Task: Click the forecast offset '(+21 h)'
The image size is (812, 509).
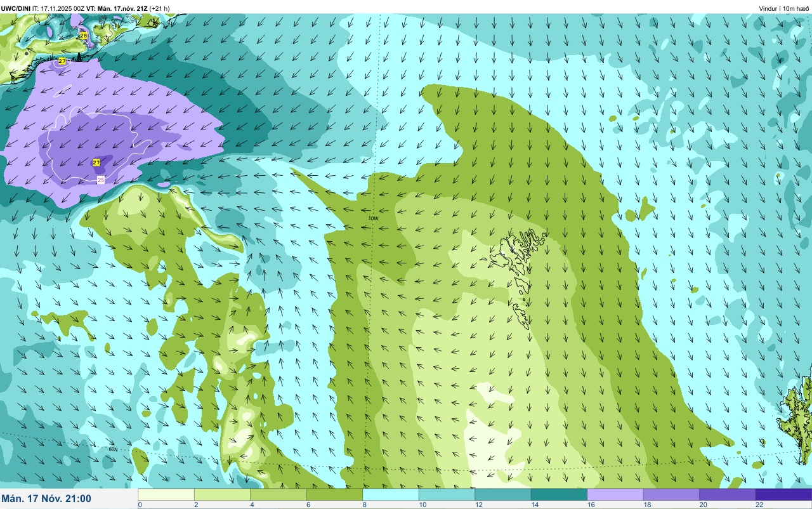Action: 159,8
